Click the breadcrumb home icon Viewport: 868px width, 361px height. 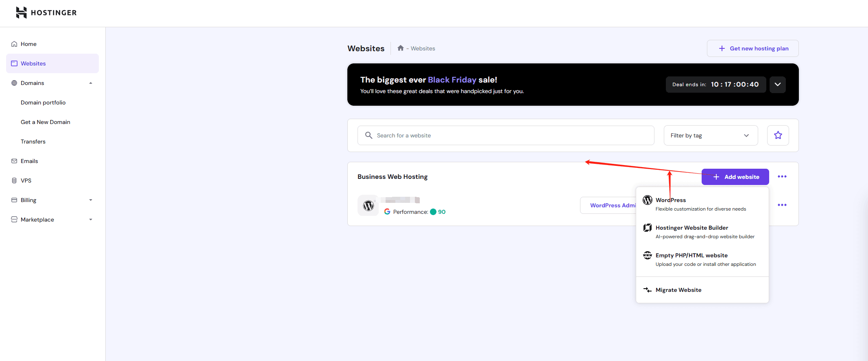click(401, 48)
